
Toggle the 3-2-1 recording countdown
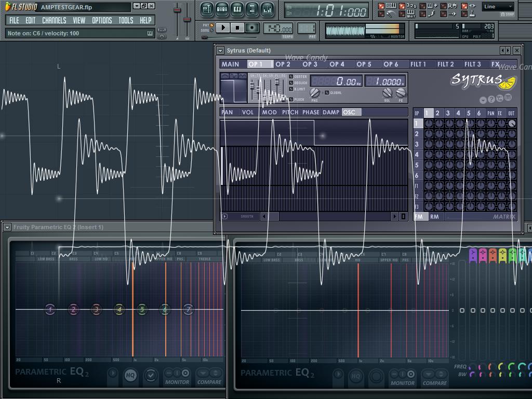coord(402,6)
